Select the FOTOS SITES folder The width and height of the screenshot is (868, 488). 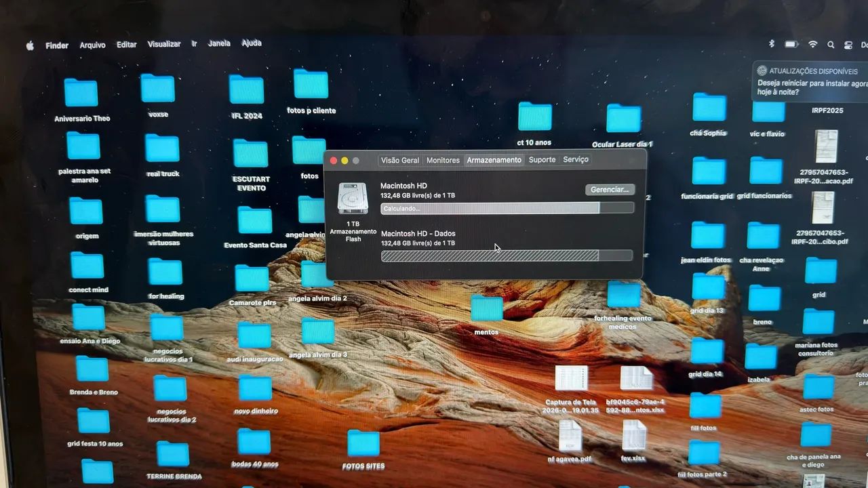click(x=363, y=443)
